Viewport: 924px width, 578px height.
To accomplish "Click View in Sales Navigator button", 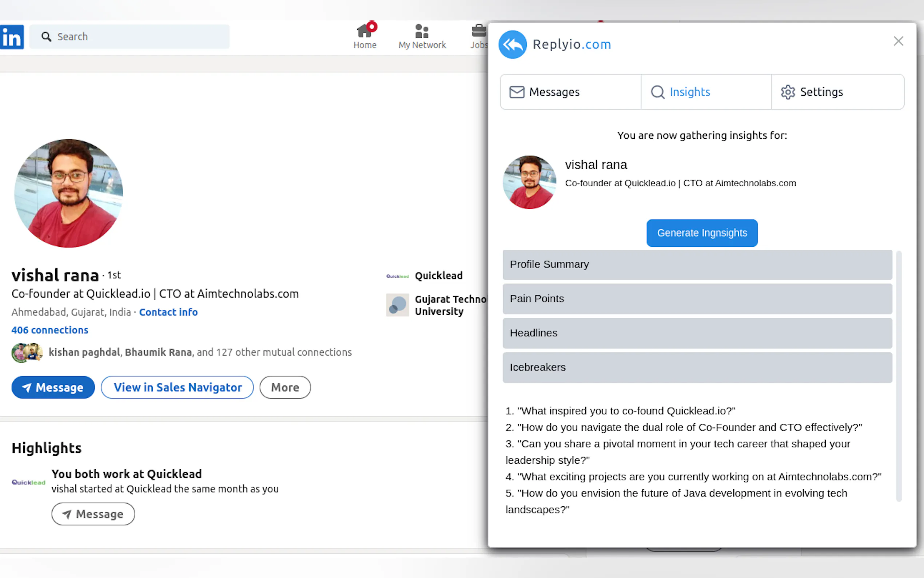I will coord(177,387).
